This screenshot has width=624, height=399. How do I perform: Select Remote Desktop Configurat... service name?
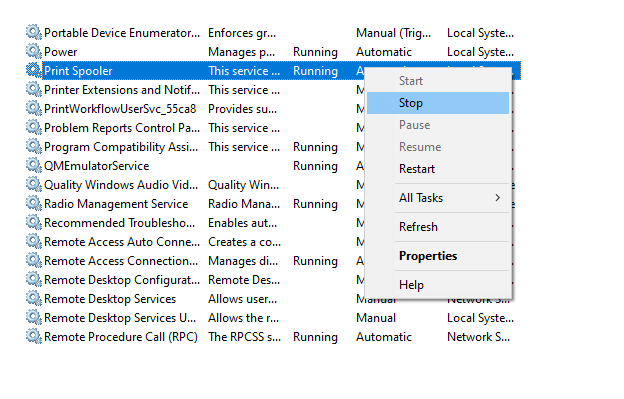point(122,280)
